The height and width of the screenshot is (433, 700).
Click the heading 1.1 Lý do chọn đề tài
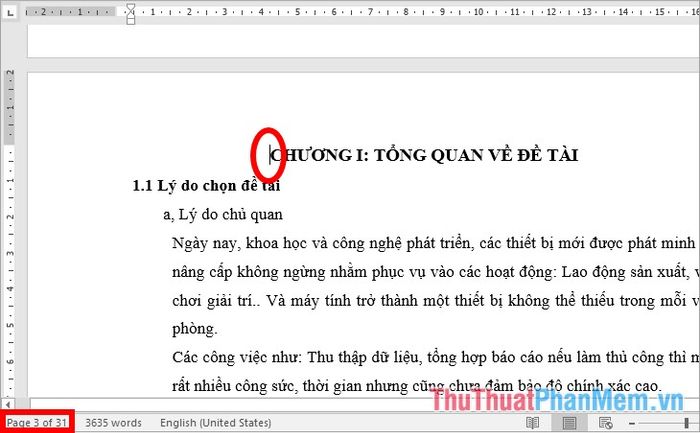(x=206, y=185)
